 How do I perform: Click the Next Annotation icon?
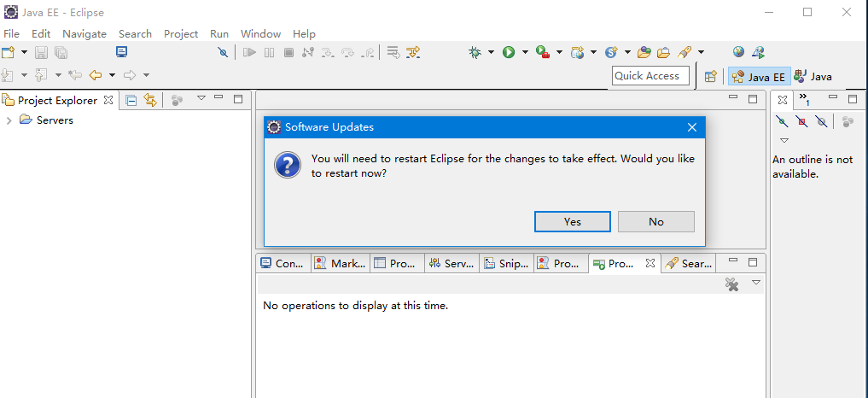pos(7,75)
